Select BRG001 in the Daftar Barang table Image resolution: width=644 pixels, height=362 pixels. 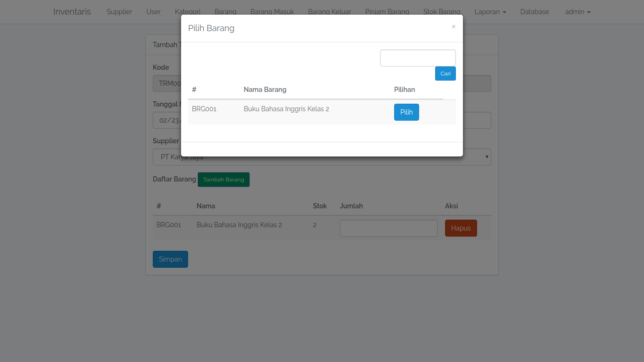coord(169,225)
